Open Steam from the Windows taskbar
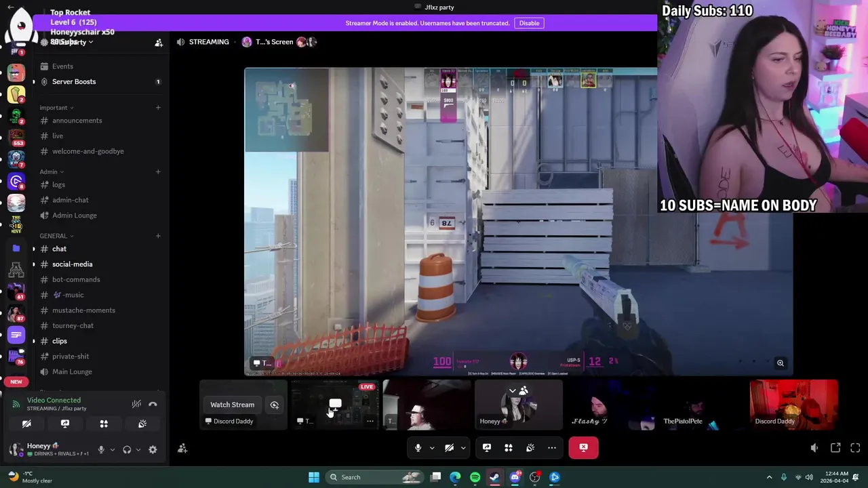The image size is (868, 488). 494,477
